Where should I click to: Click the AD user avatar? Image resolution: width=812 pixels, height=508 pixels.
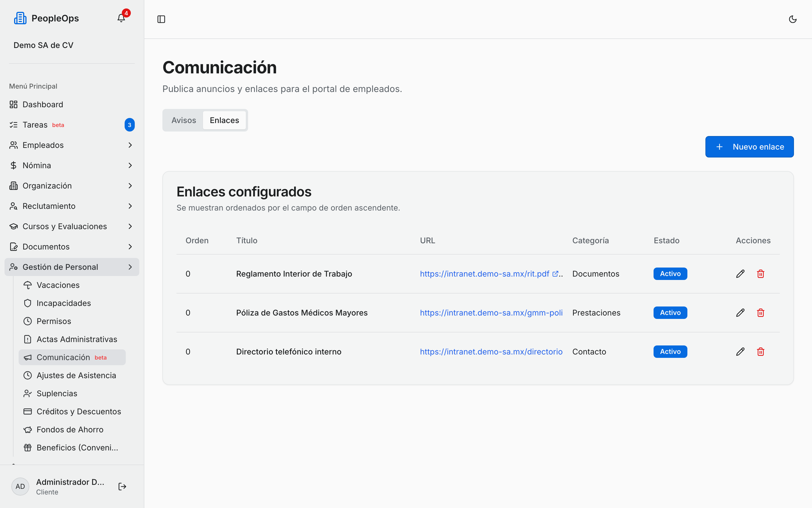point(20,487)
